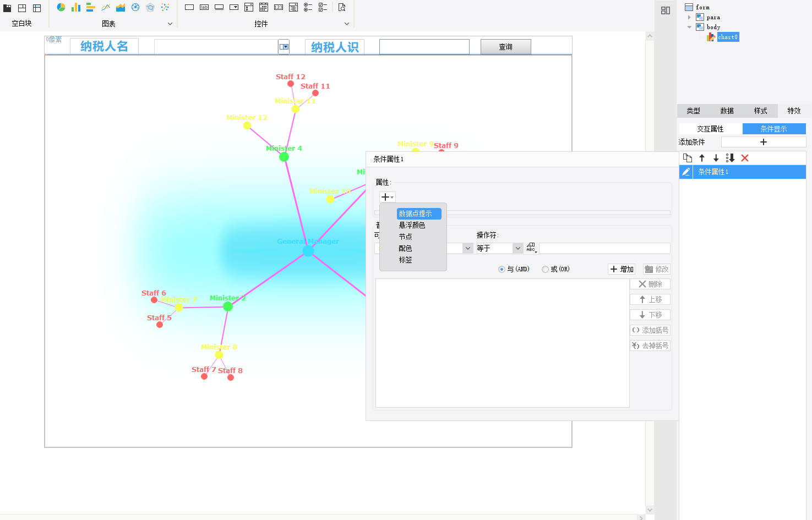
Task: Select the form root tree node
Action: click(x=702, y=7)
